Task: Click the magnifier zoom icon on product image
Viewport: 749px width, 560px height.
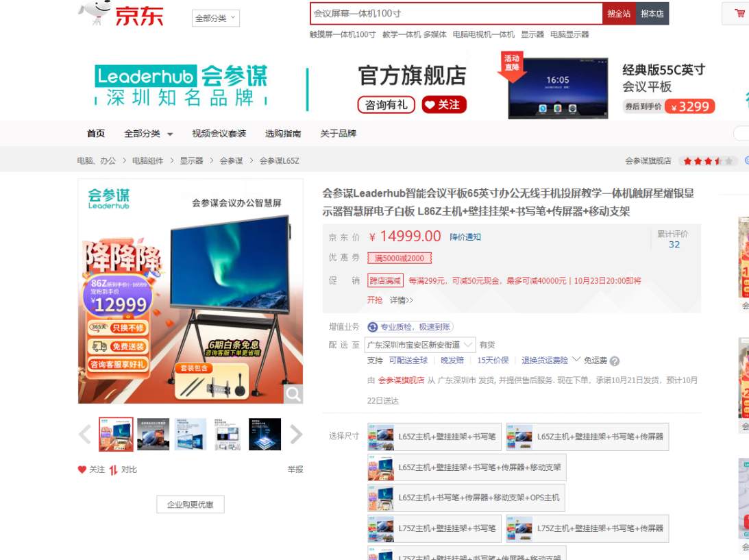Action: [293, 394]
